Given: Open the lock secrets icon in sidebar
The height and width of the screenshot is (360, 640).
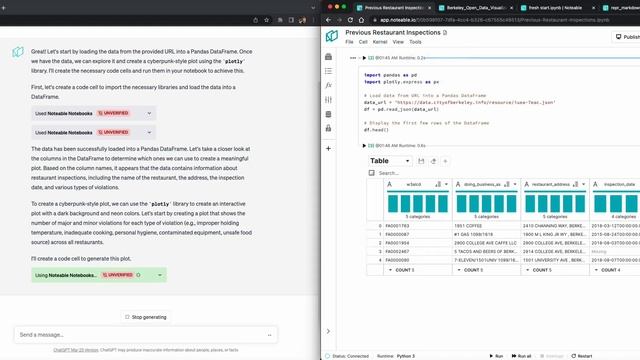Looking at the screenshot, I should [329, 128].
